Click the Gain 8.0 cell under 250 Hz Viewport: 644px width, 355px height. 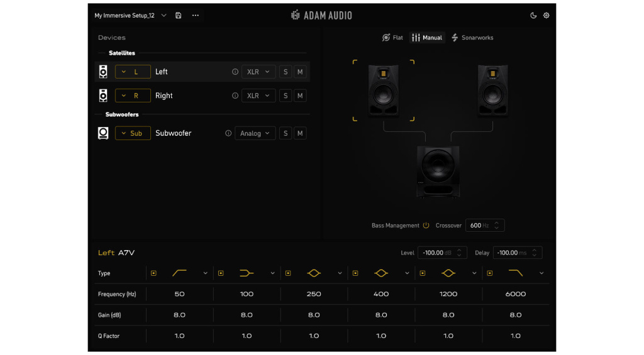[x=314, y=315]
